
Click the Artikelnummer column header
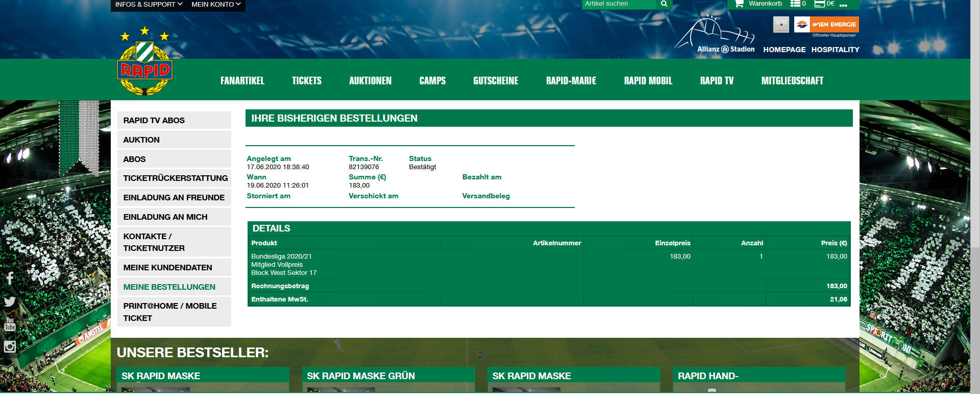pyautogui.click(x=557, y=243)
